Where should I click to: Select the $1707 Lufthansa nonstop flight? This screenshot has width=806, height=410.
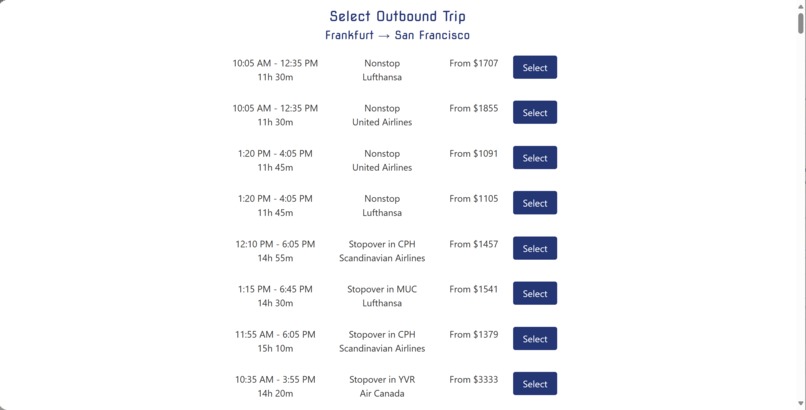pos(535,67)
